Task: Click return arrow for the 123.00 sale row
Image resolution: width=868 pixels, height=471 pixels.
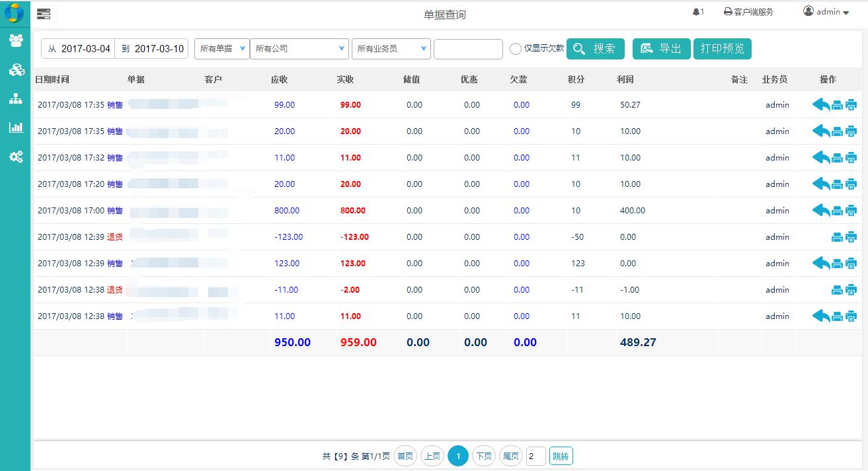Action: 821,263
